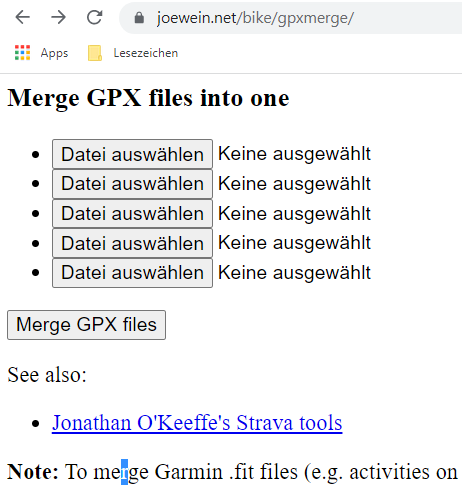
Task: Open the Apps grid icon in bookmarks bar
Action: pyautogui.click(x=22, y=53)
